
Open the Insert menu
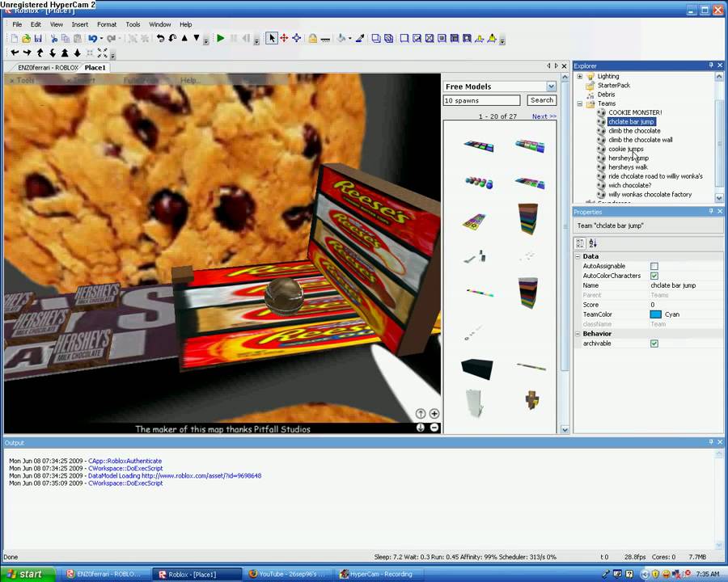(x=80, y=24)
